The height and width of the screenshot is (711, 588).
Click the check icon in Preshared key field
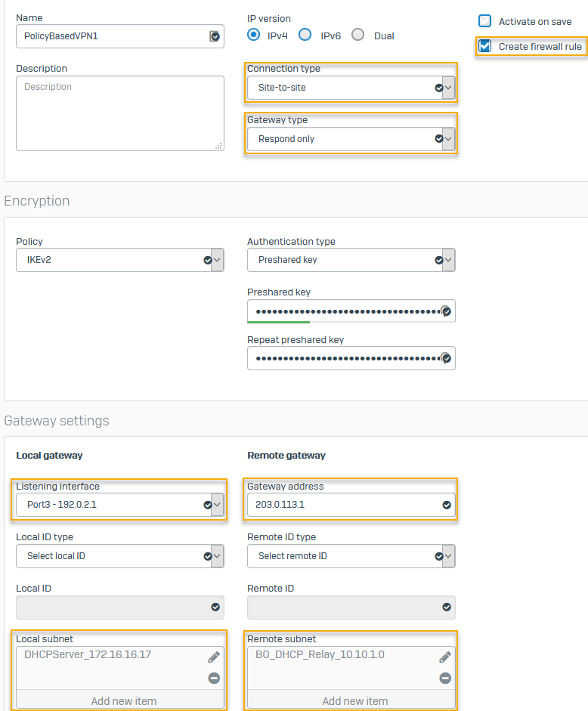(x=446, y=311)
